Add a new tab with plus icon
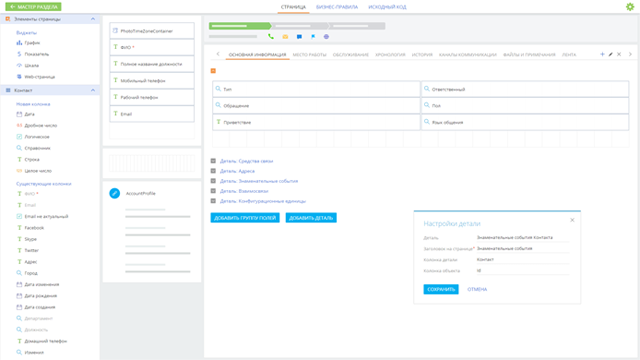 click(x=602, y=54)
